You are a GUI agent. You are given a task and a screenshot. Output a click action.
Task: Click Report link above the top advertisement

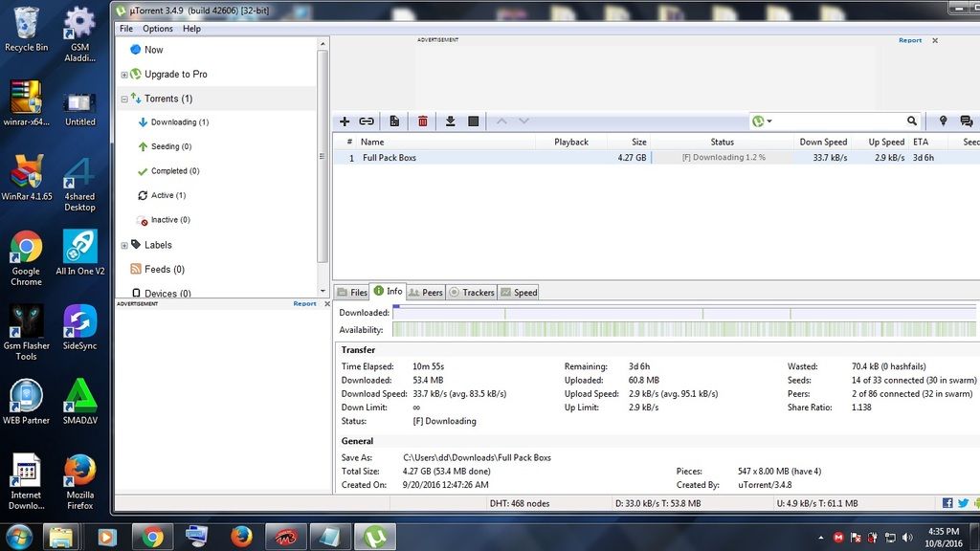click(910, 40)
